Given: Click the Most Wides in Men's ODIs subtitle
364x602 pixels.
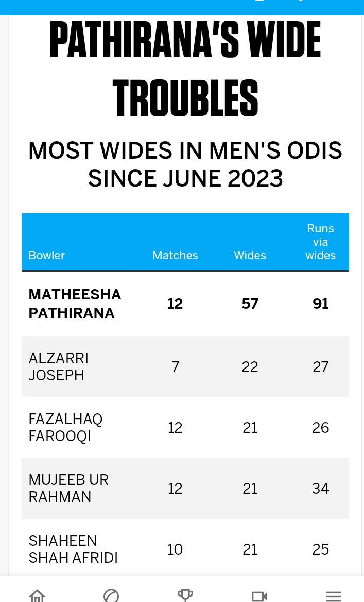Looking at the screenshot, I should pyautogui.click(x=185, y=164).
